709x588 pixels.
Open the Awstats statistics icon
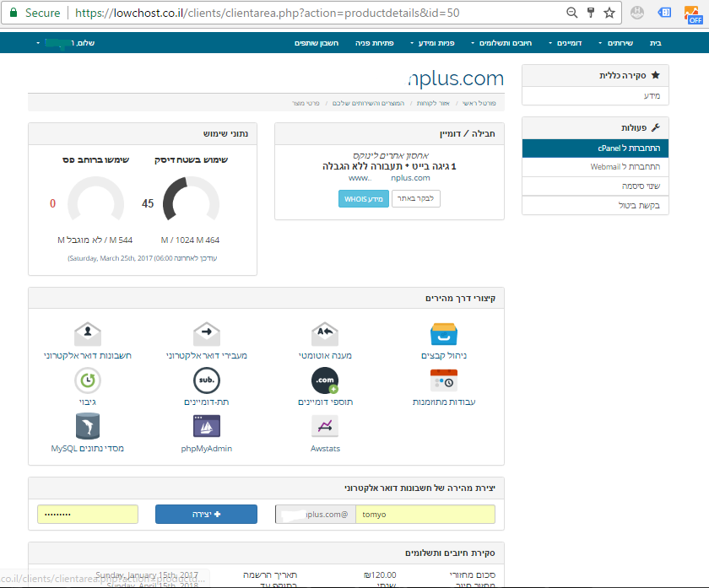click(325, 427)
